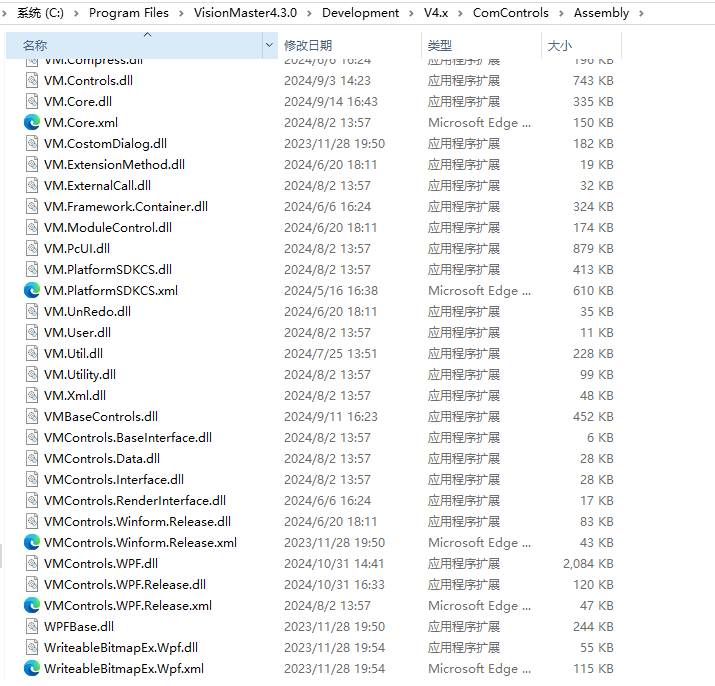Image resolution: width=715 pixels, height=686 pixels.
Task: Click the Edge icon for WriteableBitmapEx.Wpf.xml
Action: 32,668
